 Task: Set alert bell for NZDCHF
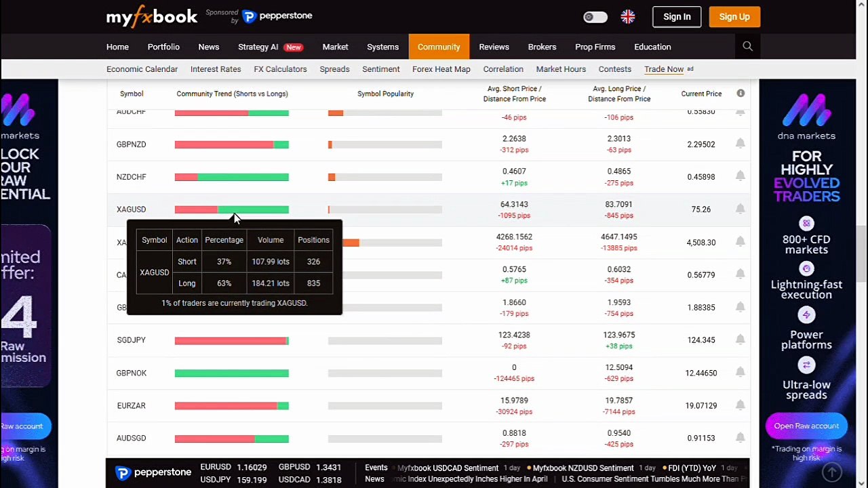click(x=741, y=176)
